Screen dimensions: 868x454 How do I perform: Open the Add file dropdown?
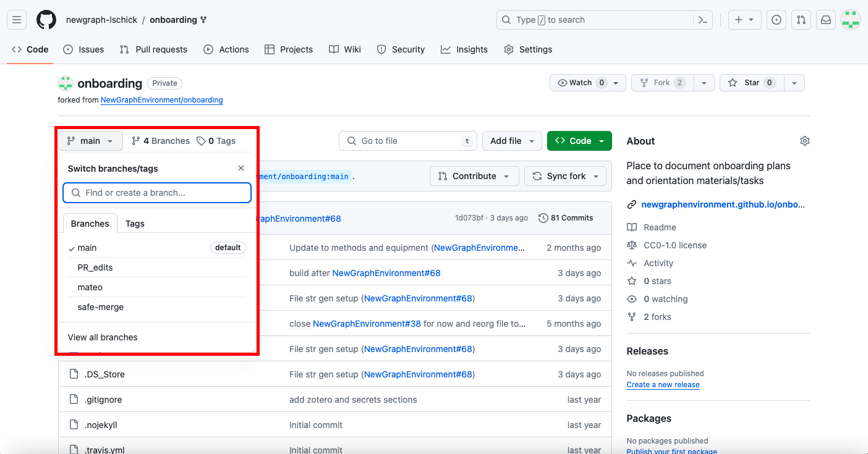(x=512, y=141)
